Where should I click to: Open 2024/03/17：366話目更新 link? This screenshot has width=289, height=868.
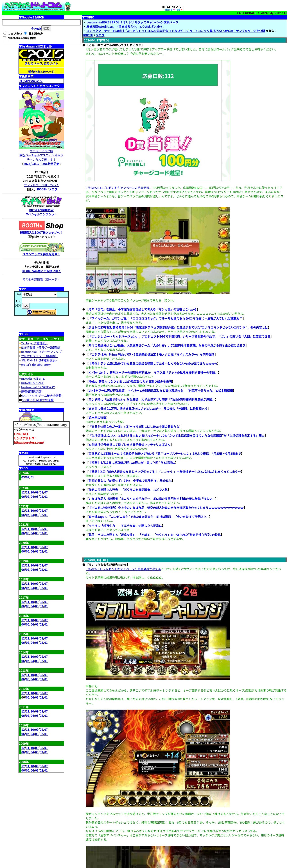click(x=41, y=164)
